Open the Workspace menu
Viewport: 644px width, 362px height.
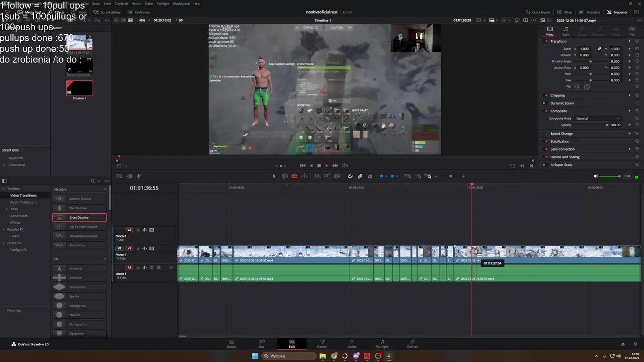181,4
